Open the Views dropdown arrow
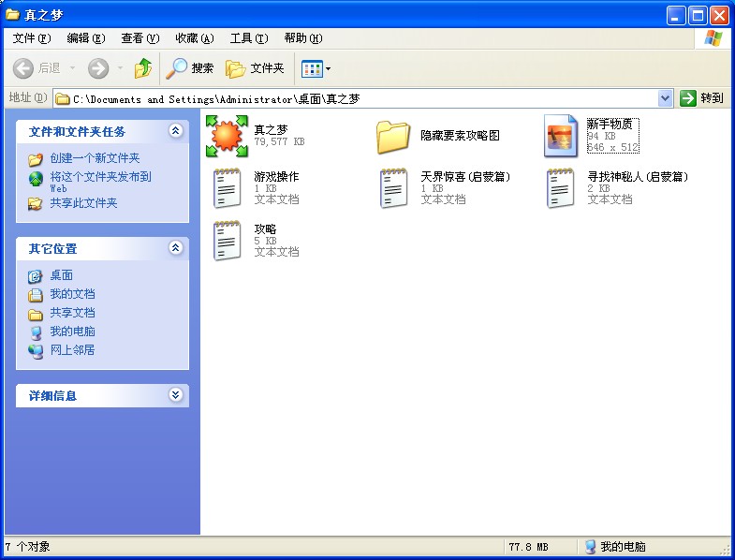This screenshot has height=560, width=735. point(328,69)
